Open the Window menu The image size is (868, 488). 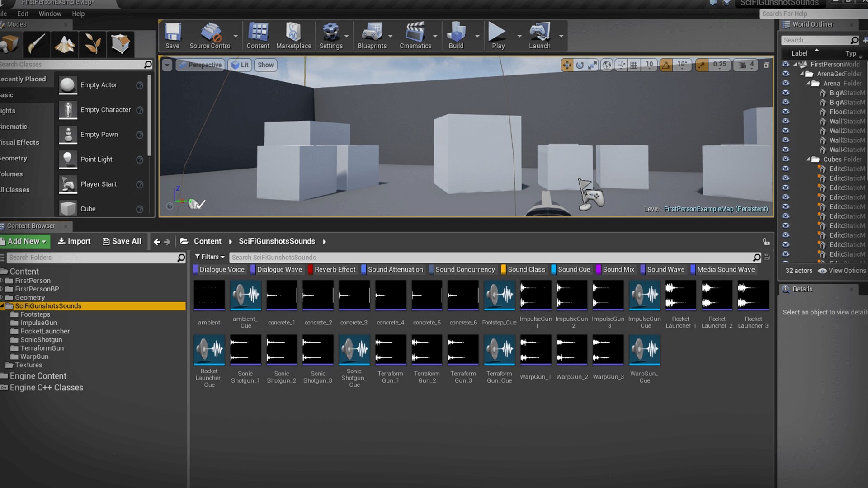coord(50,14)
